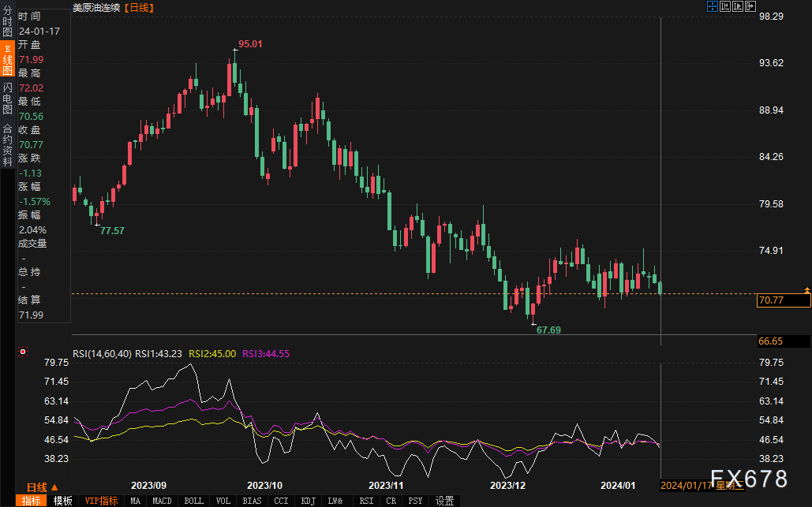The height and width of the screenshot is (507, 812).
Task: Click the chart playback icon with play arrow
Action: tap(737, 6)
